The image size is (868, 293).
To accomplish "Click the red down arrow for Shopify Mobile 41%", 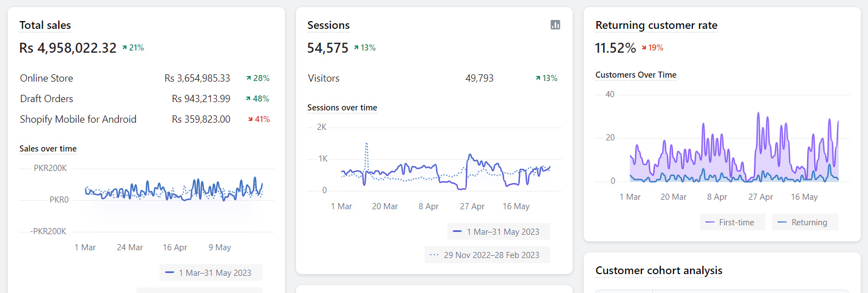I will pos(251,119).
